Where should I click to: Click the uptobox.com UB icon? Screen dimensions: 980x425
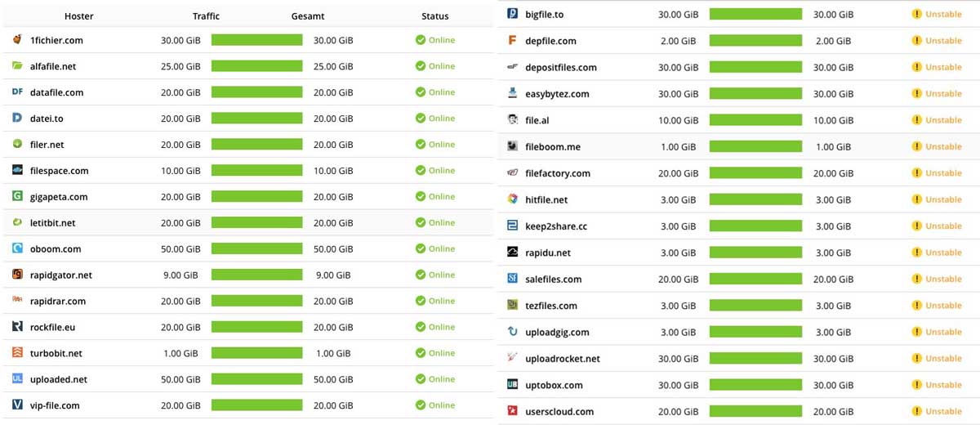512,385
